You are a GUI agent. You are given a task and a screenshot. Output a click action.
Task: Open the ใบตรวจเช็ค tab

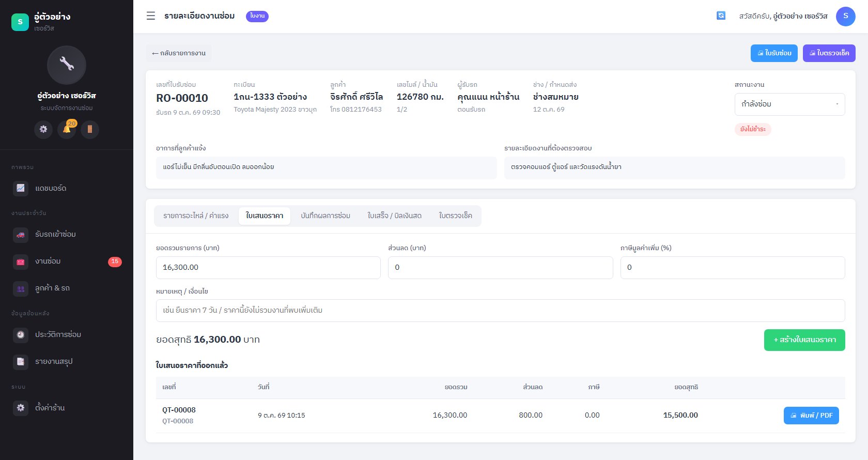[x=456, y=216]
